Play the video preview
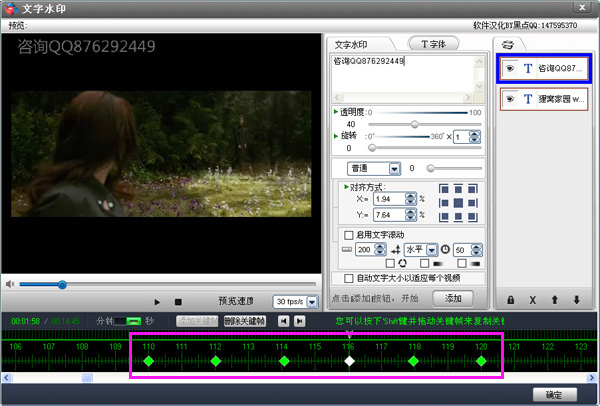Viewport: 600px width, 406px height. tap(157, 302)
